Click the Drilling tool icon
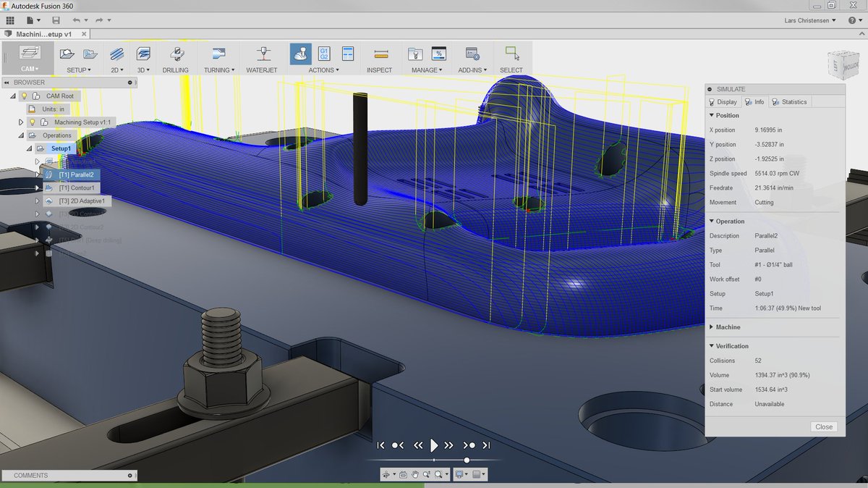868x488 pixels. point(176,54)
